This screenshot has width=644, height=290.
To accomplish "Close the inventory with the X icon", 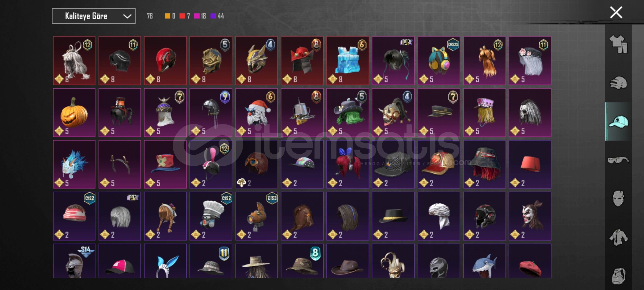I will [x=616, y=12].
